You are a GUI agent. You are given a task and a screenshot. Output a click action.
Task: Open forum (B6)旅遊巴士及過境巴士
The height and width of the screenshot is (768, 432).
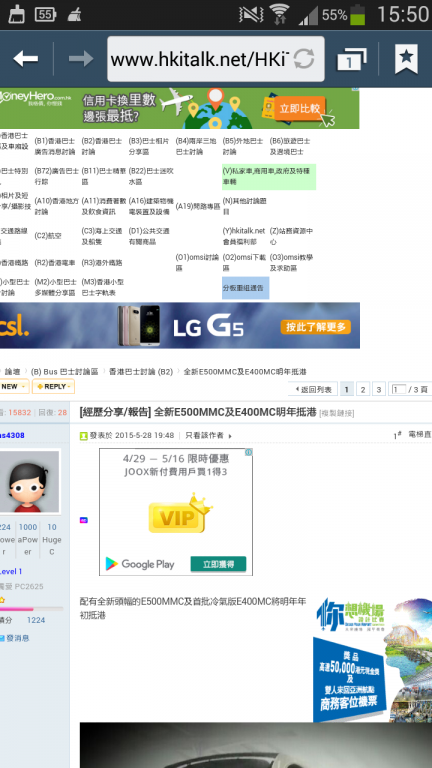[289, 146]
